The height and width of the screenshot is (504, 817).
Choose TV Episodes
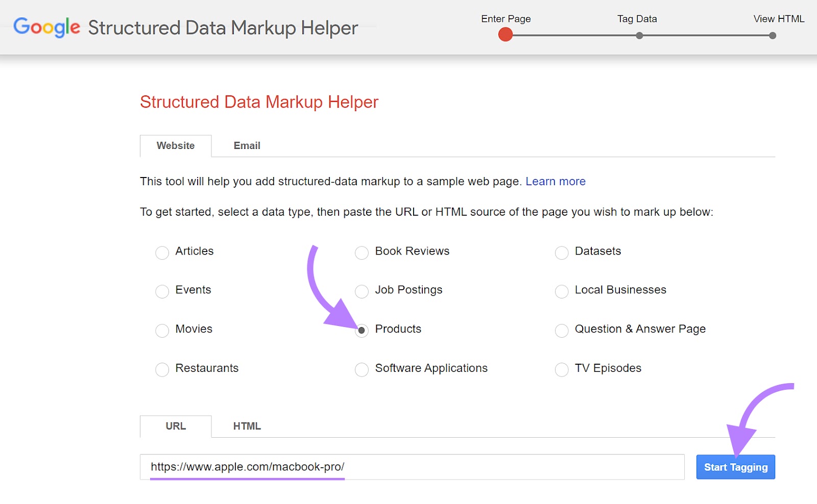coord(562,369)
